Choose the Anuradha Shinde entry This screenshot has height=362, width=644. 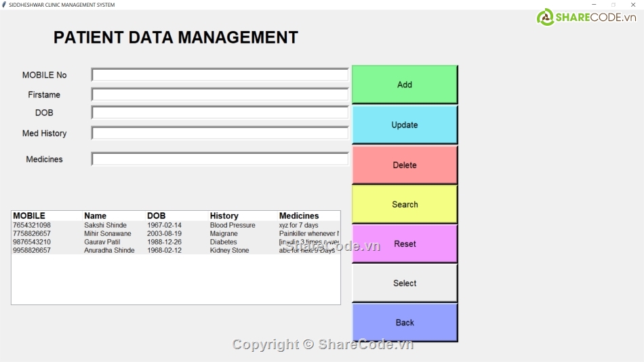[109, 250]
